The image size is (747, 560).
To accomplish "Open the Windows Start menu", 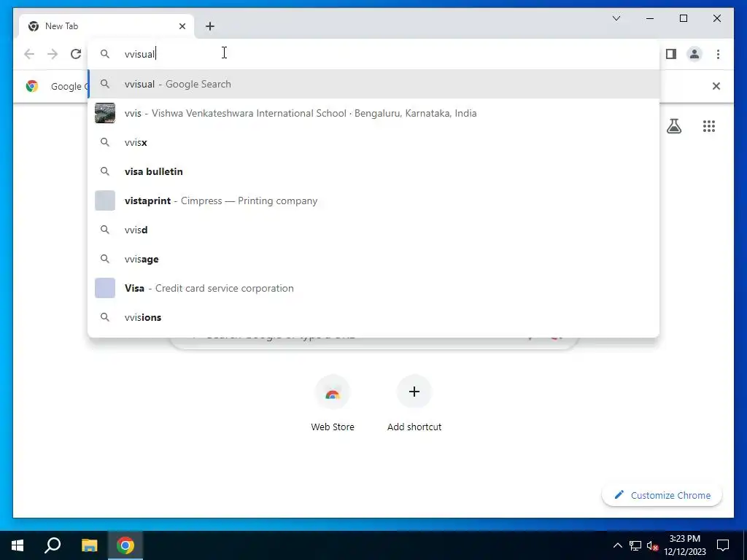I will (x=18, y=545).
